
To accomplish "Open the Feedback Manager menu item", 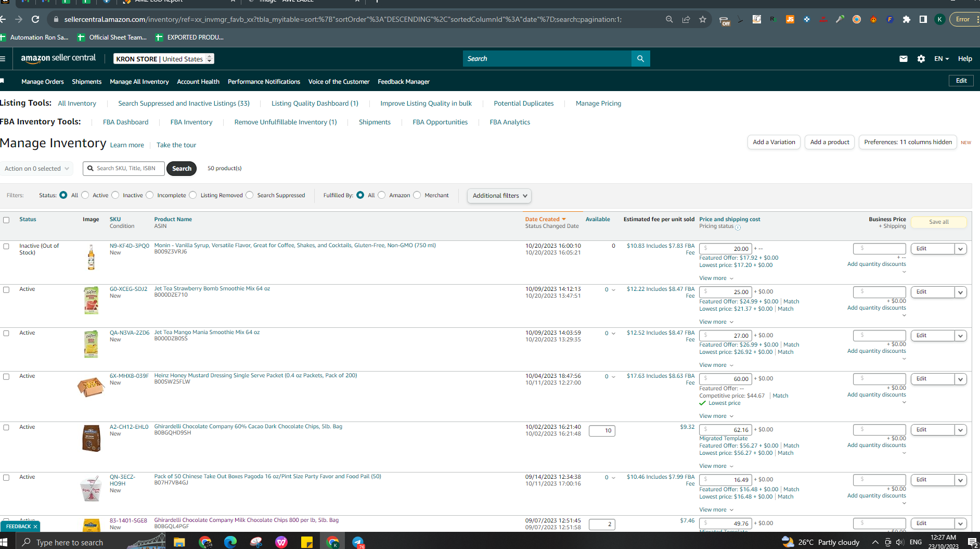I will click(404, 82).
